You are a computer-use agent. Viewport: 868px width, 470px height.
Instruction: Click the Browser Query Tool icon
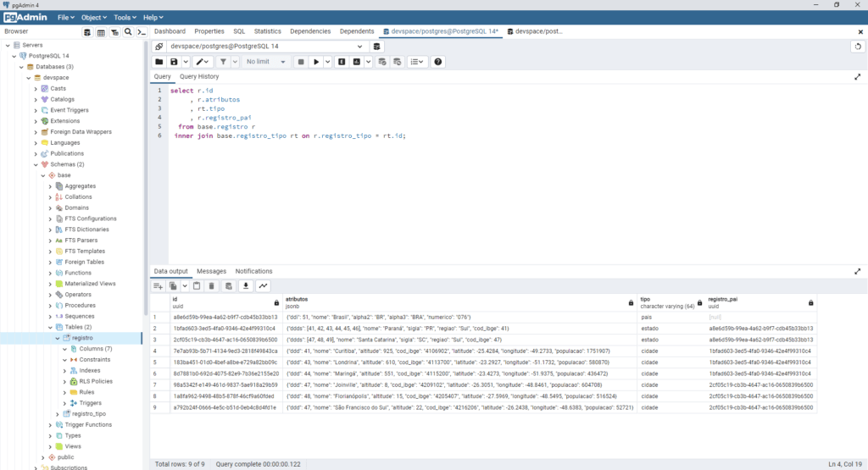[87, 32]
